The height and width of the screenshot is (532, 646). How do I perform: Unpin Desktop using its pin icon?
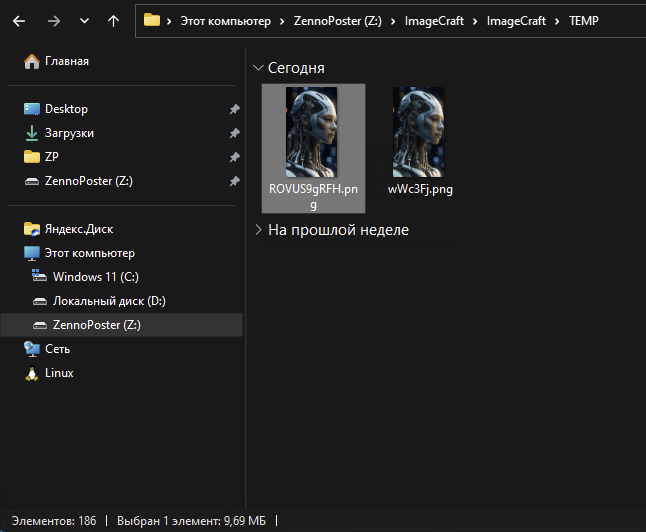tap(234, 109)
